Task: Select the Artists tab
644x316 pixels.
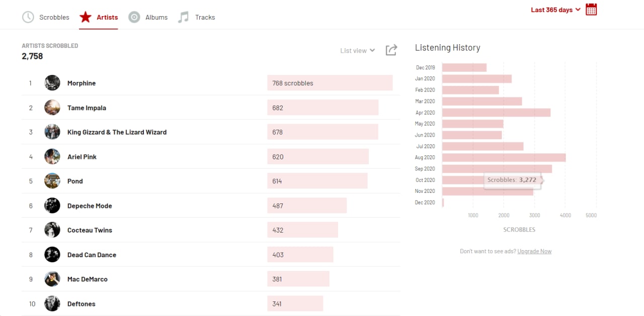Action: (x=99, y=17)
